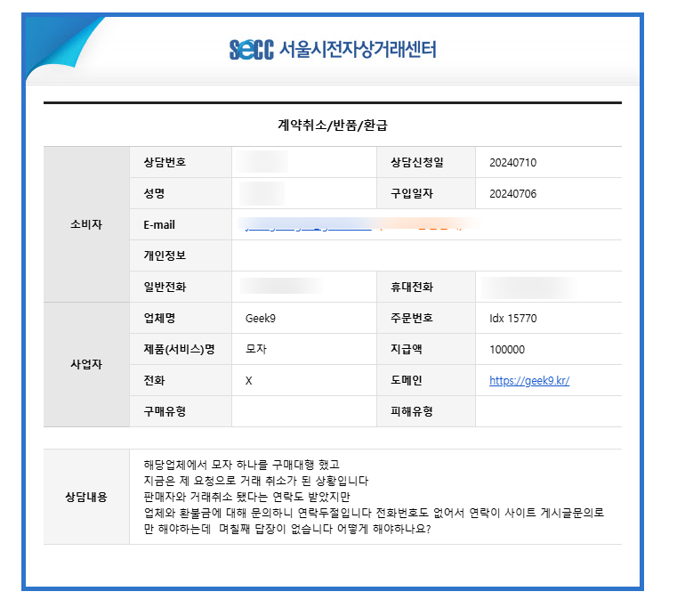Click the 구매유형 label cell

pyautogui.click(x=181, y=410)
